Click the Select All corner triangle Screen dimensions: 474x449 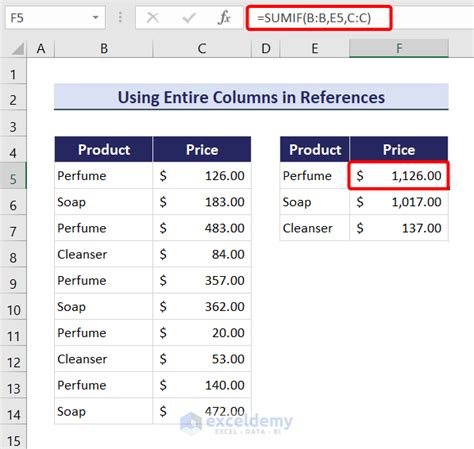(18, 49)
